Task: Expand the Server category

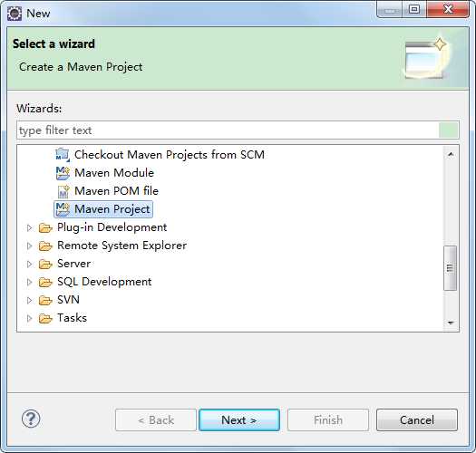Action: 29,264
